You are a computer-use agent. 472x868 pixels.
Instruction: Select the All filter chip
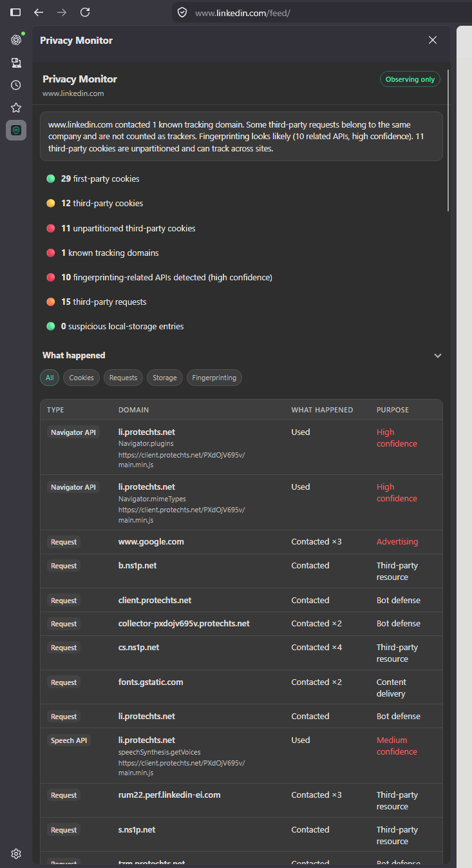(x=50, y=378)
